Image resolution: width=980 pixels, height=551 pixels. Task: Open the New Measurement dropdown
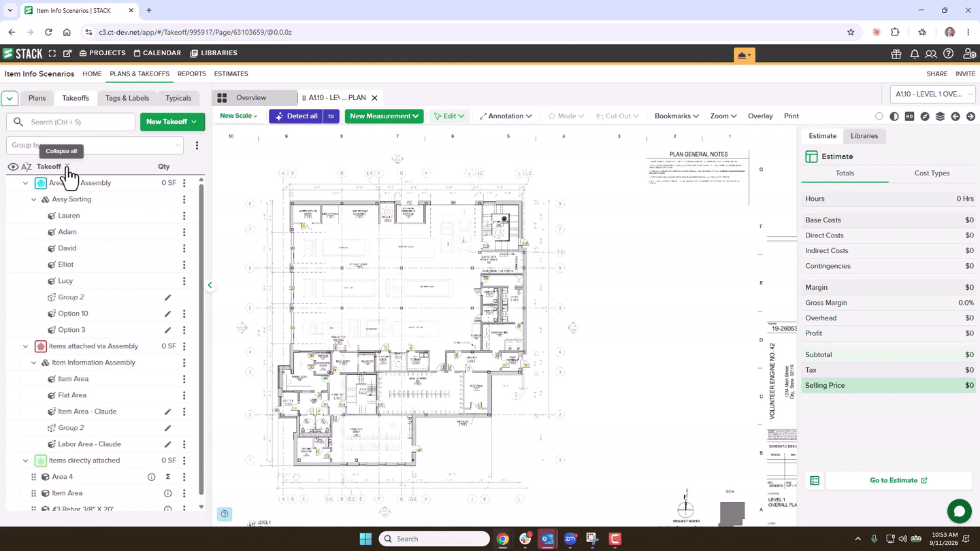click(384, 116)
